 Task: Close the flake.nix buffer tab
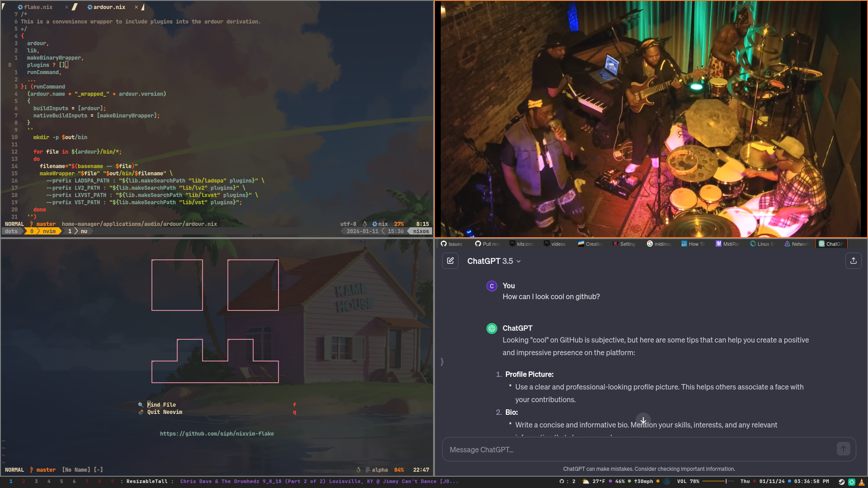(66, 7)
